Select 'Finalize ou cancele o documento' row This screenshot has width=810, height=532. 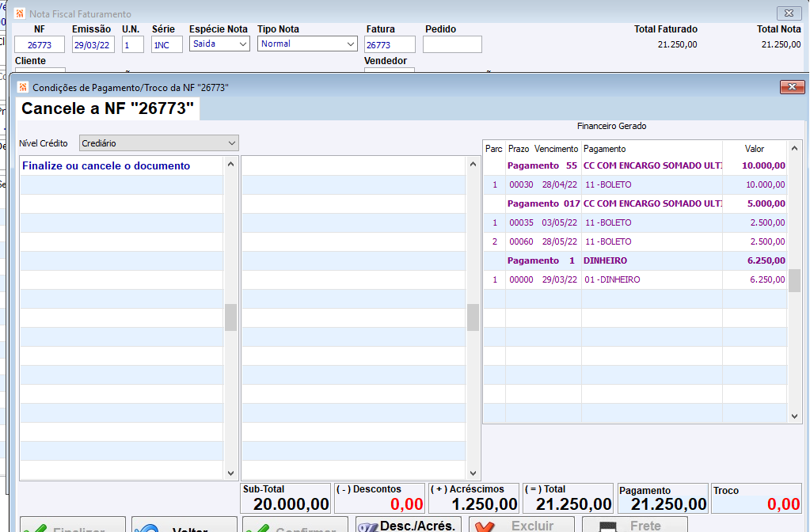tap(122, 165)
